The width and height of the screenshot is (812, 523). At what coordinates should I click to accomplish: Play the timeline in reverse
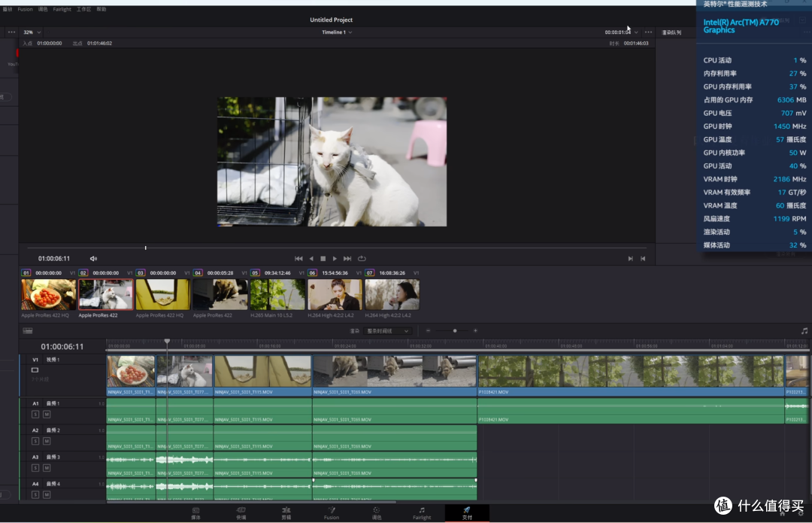311,259
